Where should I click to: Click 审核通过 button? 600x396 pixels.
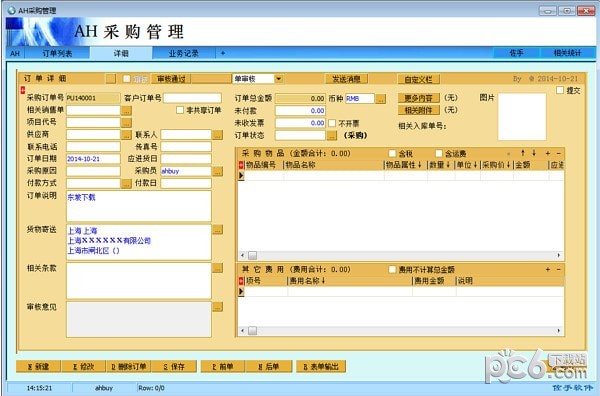click(171, 79)
